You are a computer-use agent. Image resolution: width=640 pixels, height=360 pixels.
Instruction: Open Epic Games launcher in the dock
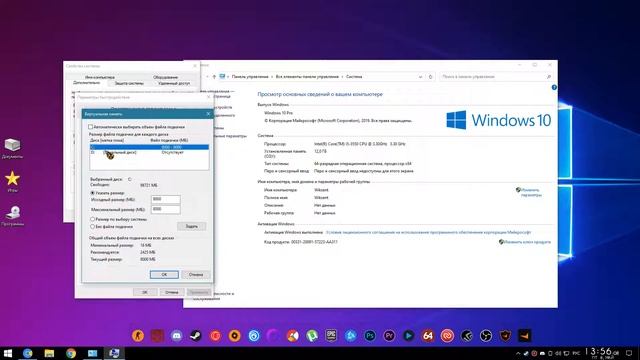tap(331, 336)
